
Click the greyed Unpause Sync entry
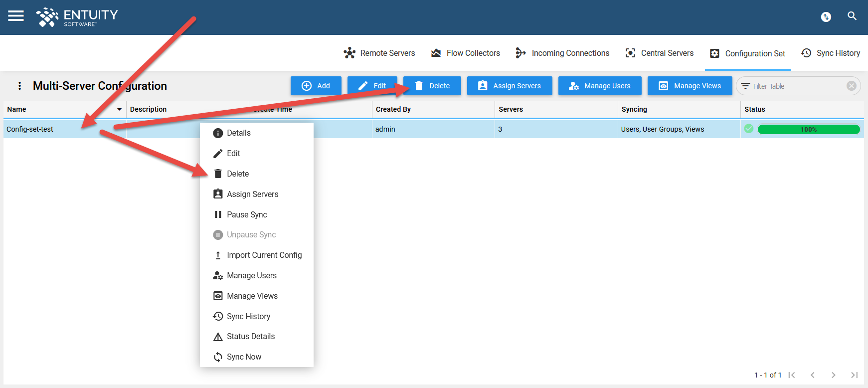pyautogui.click(x=257, y=234)
